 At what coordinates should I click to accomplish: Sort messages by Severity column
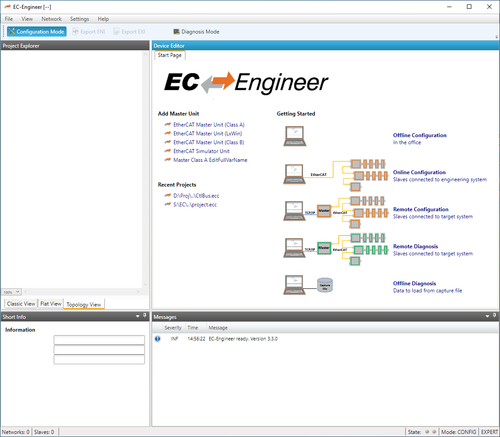point(173,328)
